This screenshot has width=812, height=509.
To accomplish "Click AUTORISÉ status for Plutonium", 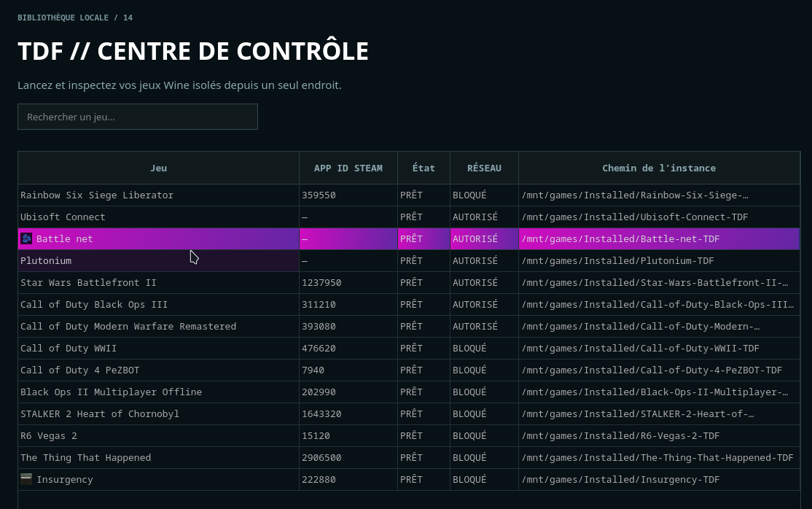I will 475,261.
